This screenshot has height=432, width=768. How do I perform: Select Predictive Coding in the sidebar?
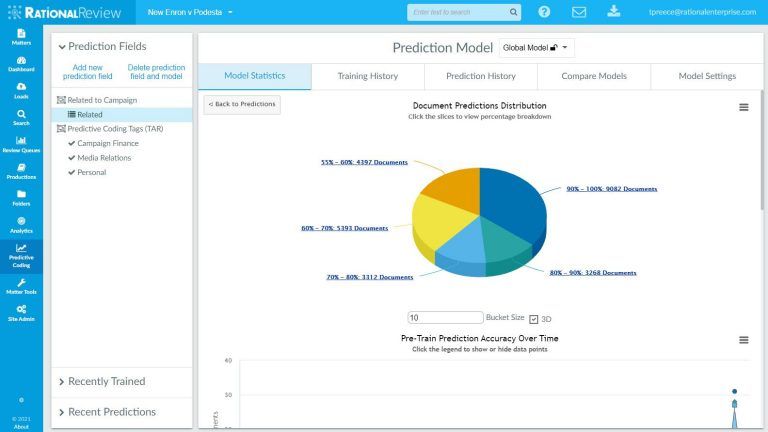point(21,256)
